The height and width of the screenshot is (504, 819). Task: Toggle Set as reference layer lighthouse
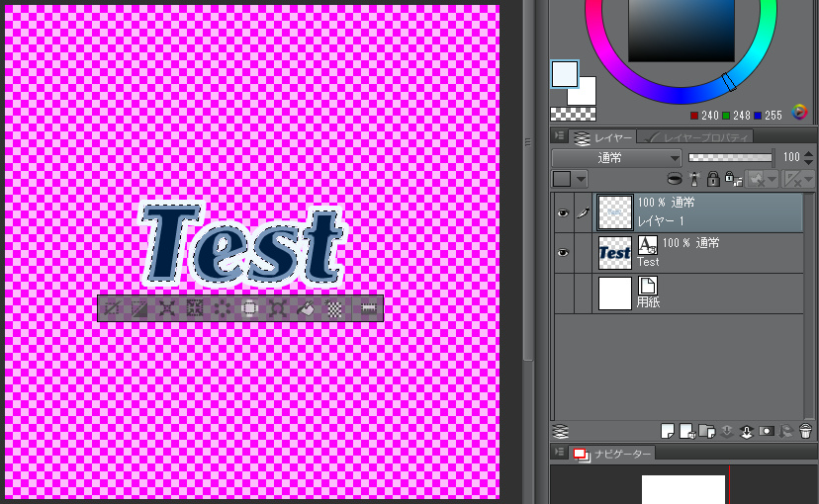694,179
